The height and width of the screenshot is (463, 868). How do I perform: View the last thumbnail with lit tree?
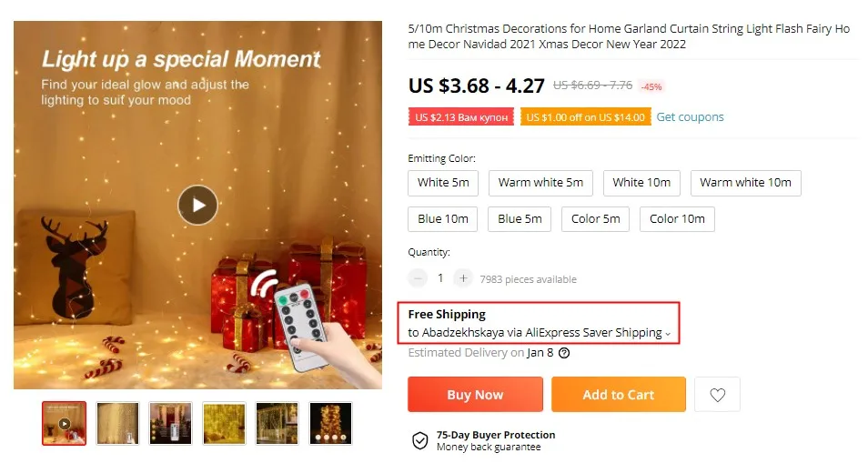coord(330,423)
